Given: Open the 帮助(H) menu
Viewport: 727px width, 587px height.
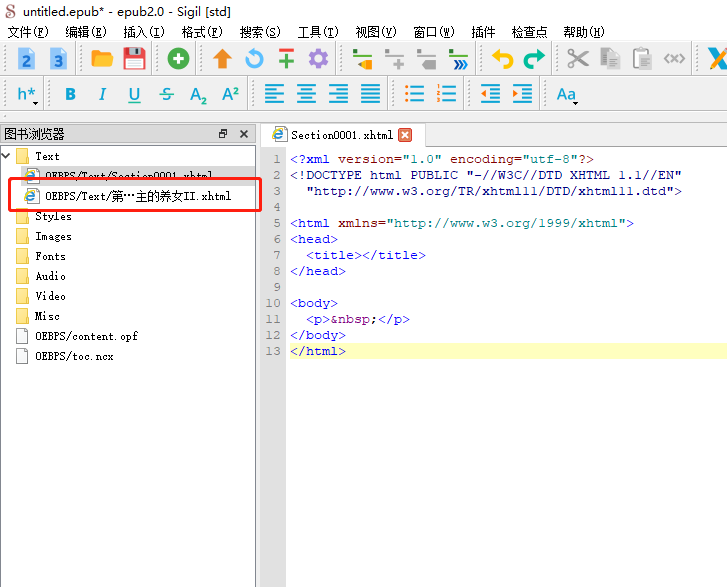Looking at the screenshot, I should pos(584,32).
